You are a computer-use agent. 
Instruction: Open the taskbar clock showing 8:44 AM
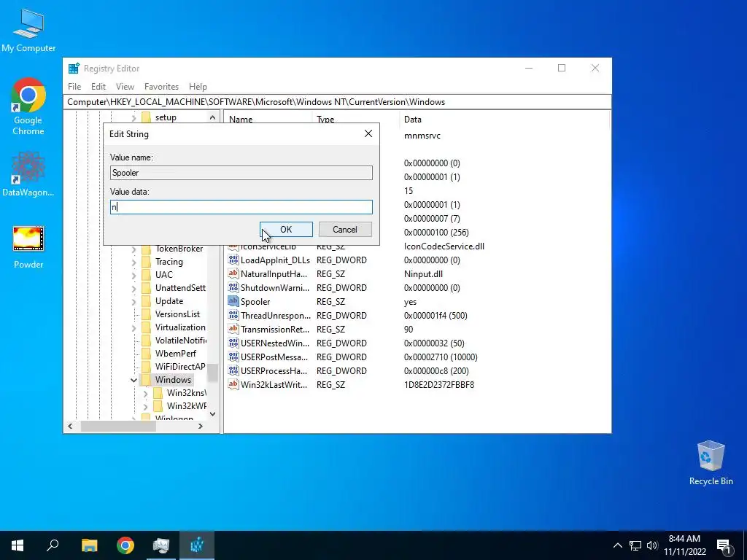click(685, 545)
